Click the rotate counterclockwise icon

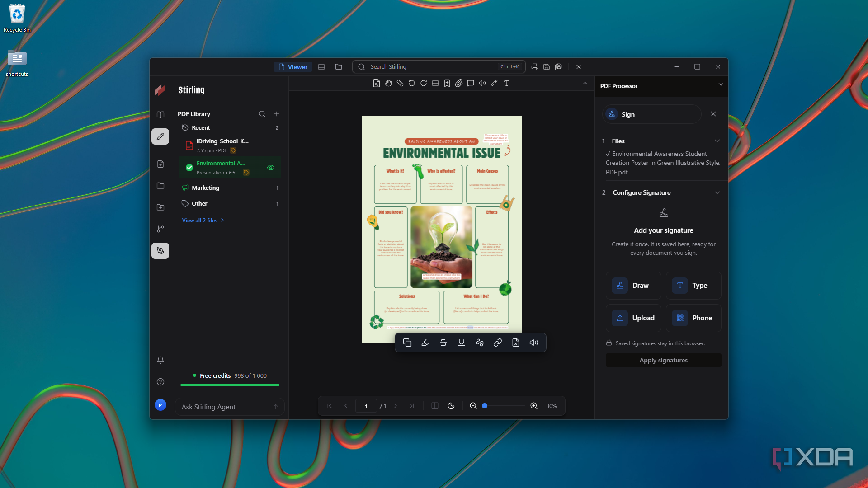pos(412,83)
